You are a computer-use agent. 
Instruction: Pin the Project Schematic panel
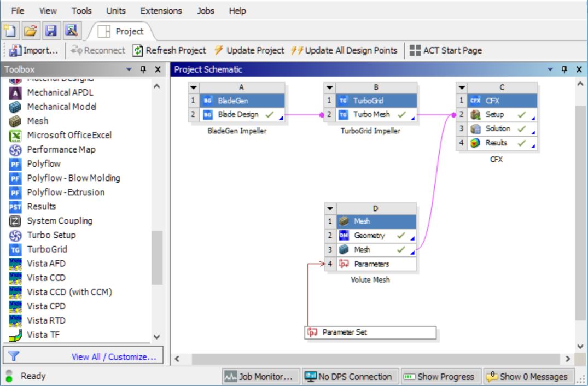pyautogui.click(x=564, y=69)
